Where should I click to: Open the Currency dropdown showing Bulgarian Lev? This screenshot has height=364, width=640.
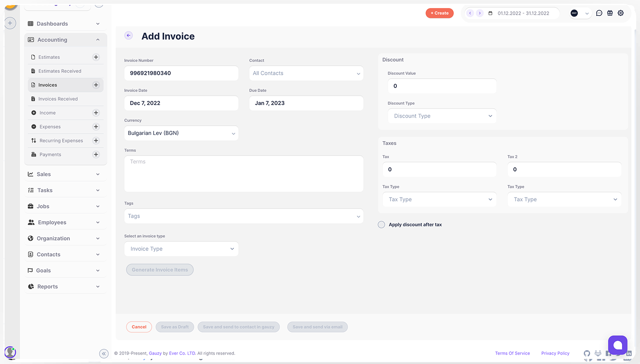click(x=181, y=133)
